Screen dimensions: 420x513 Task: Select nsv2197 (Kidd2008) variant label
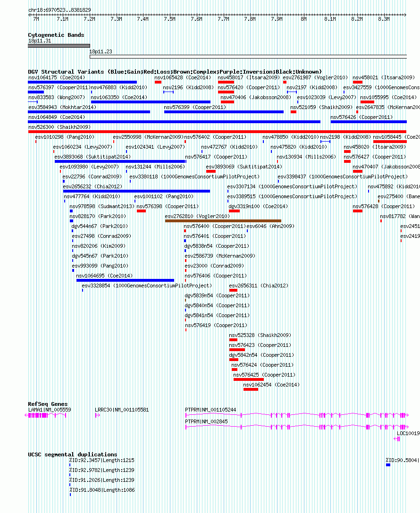312,87
